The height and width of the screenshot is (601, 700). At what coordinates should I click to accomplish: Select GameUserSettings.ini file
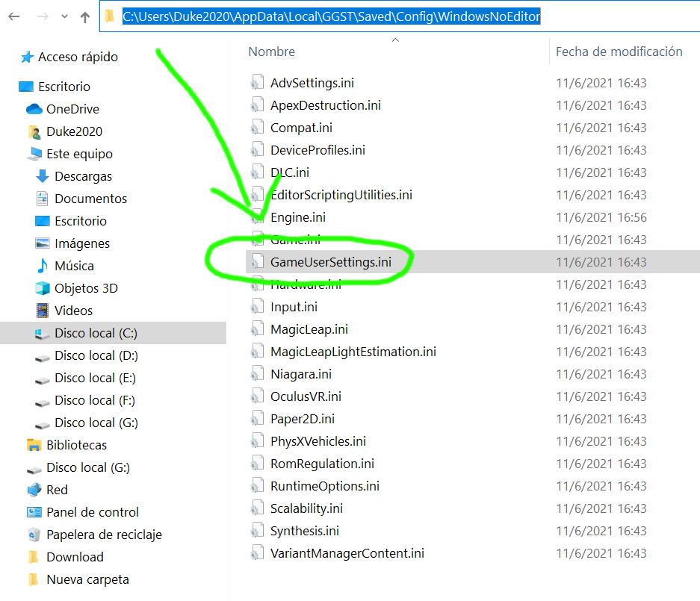point(330,262)
